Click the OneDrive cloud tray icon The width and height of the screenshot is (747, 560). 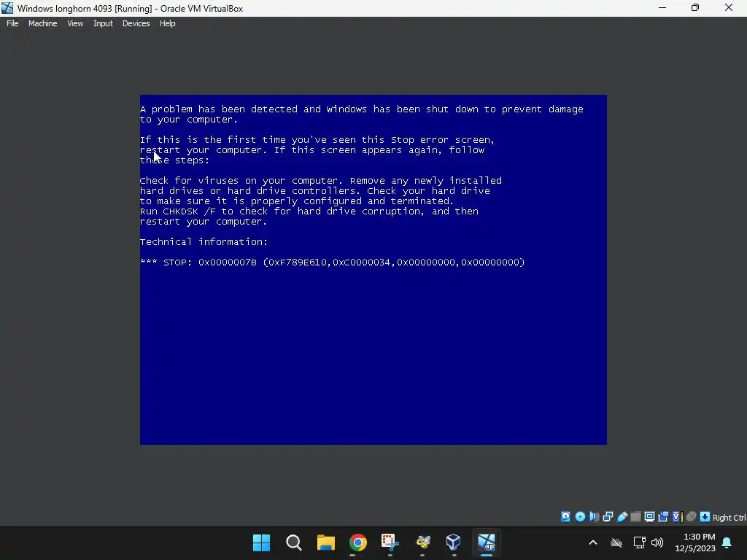tap(616, 542)
